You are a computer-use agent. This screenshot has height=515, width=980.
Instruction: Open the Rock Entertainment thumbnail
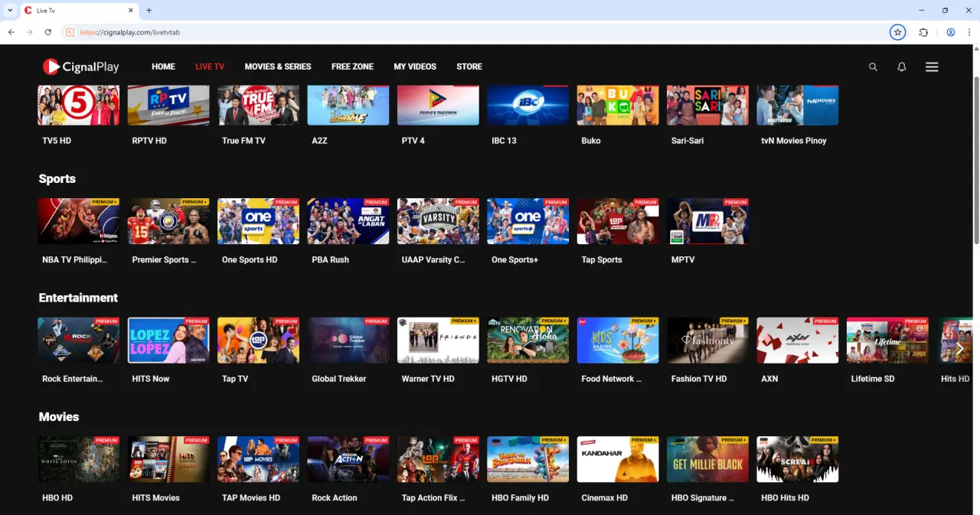click(79, 341)
